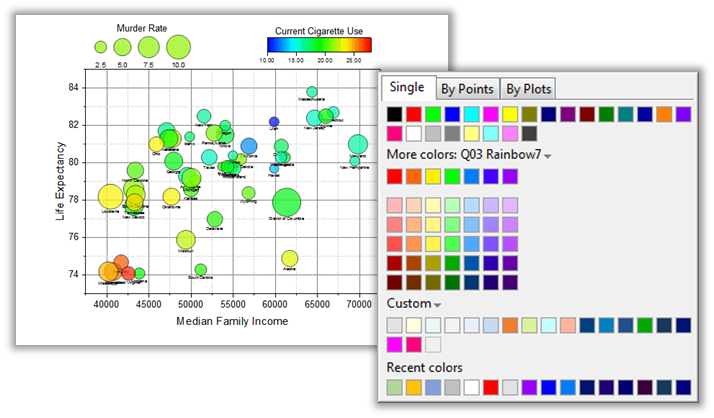Image resolution: width=714 pixels, height=418 pixels.
Task: Select the Median Family Income axis title
Action: (x=232, y=321)
